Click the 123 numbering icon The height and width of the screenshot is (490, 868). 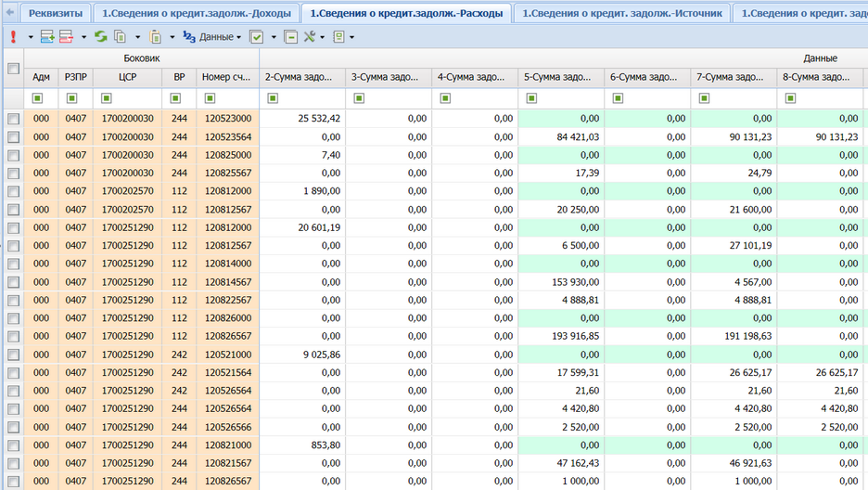coord(189,37)
